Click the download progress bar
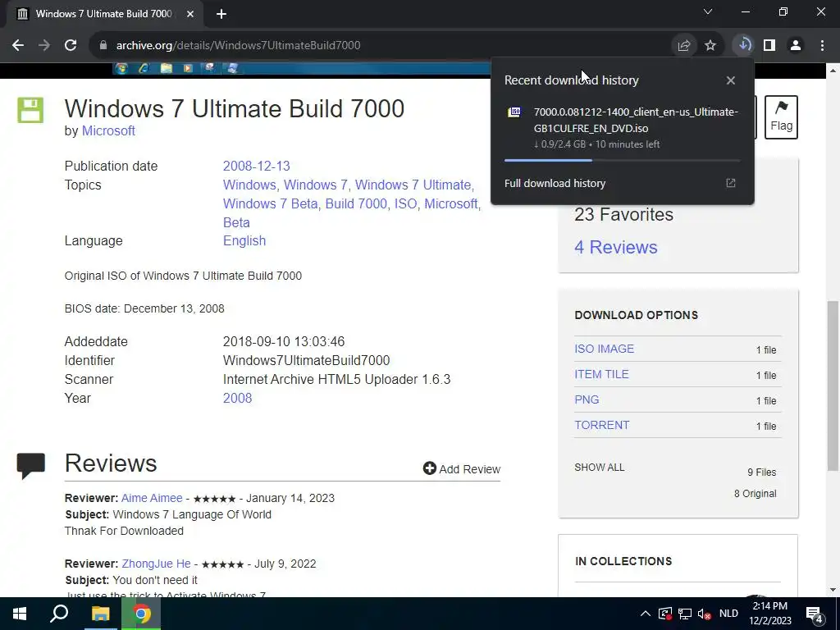The image size is (840, 630). point(623,160)
